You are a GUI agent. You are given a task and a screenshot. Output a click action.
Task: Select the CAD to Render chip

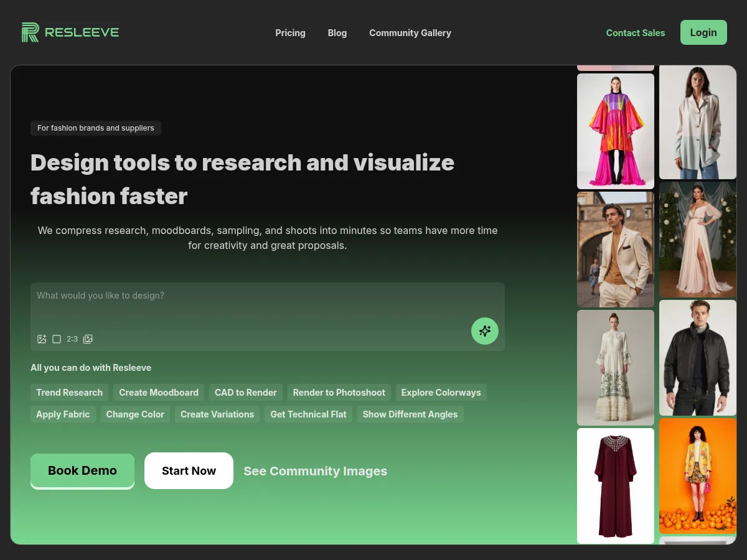click(245, 393)
